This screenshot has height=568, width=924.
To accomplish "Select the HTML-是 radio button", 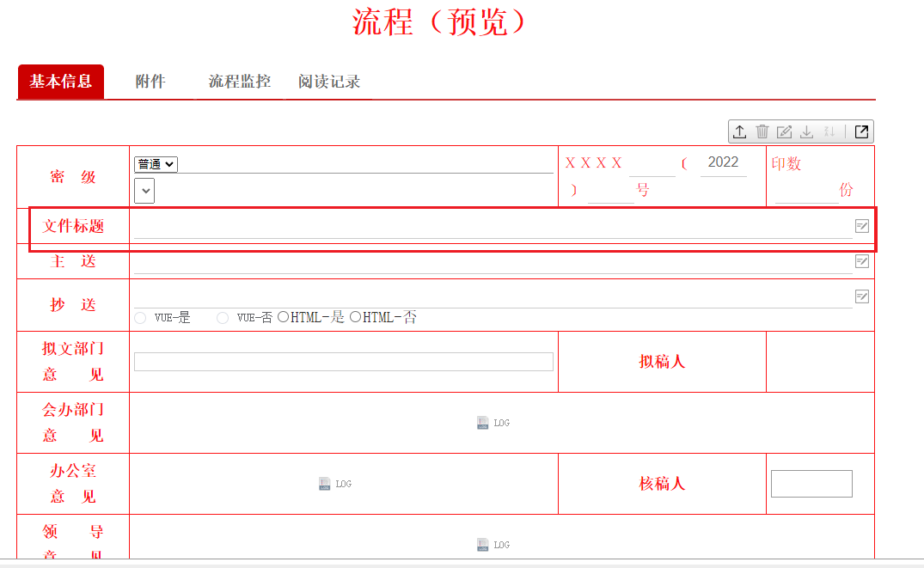I will (283, 317).
